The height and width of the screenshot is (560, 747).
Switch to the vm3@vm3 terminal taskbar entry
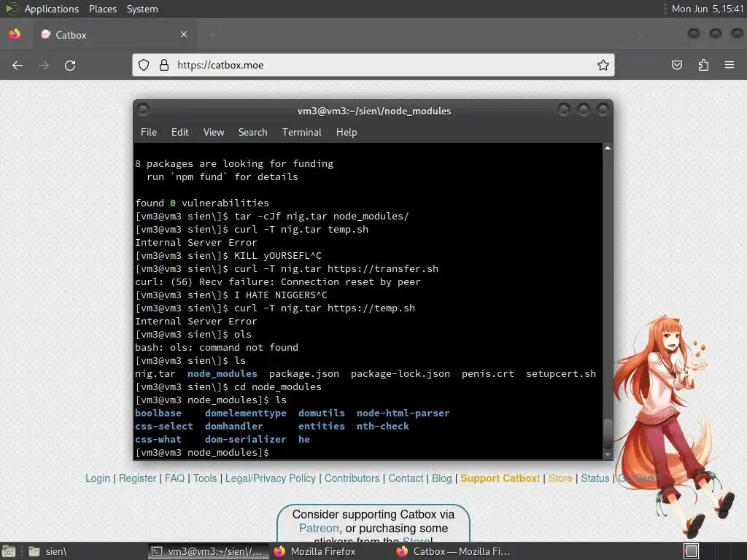(208, 551)
